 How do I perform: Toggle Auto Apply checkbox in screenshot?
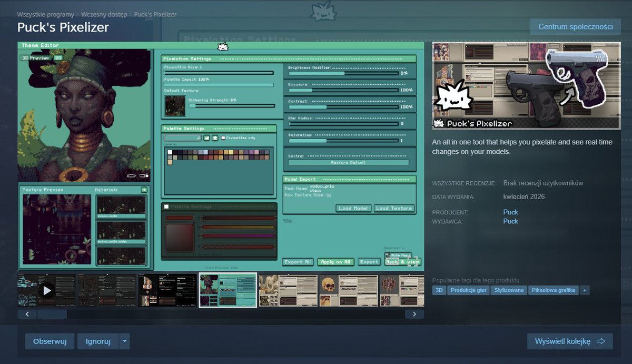coord(388,255)
